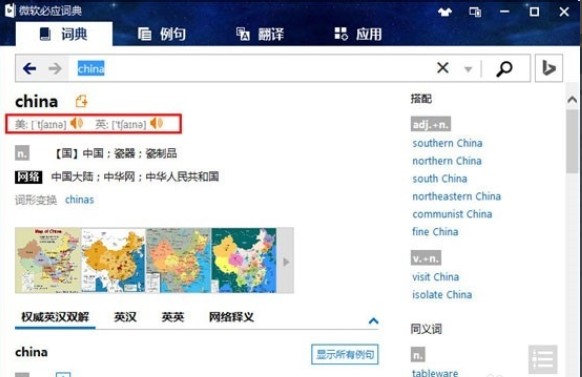The height and width of the screenshot is (377, 582).
Task: Open the fine China collocation
Action: (x=435, y=232)
